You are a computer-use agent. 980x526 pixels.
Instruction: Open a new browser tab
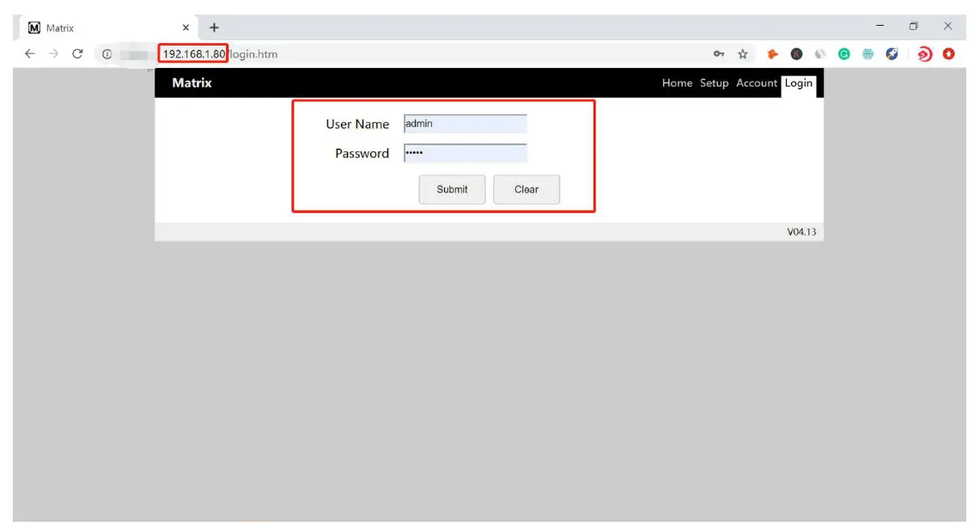click(214, 28)
